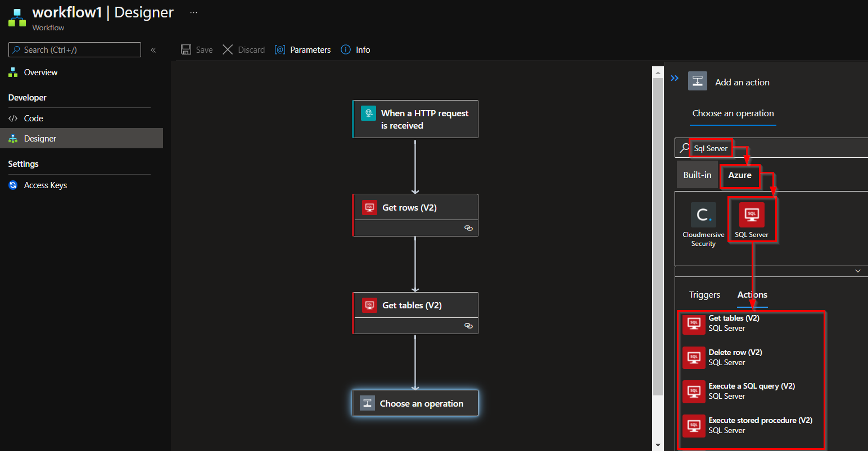Click the SQL icon on Get rows
868x451 pixels.
369,207
